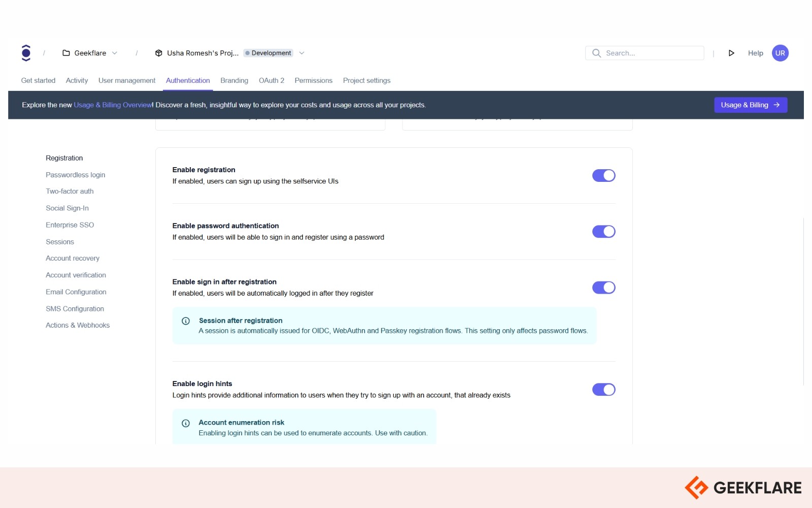The image size is (812, 508).
Task: Click the Usha Romesh's Proj... project name
Action: point(202,53)
